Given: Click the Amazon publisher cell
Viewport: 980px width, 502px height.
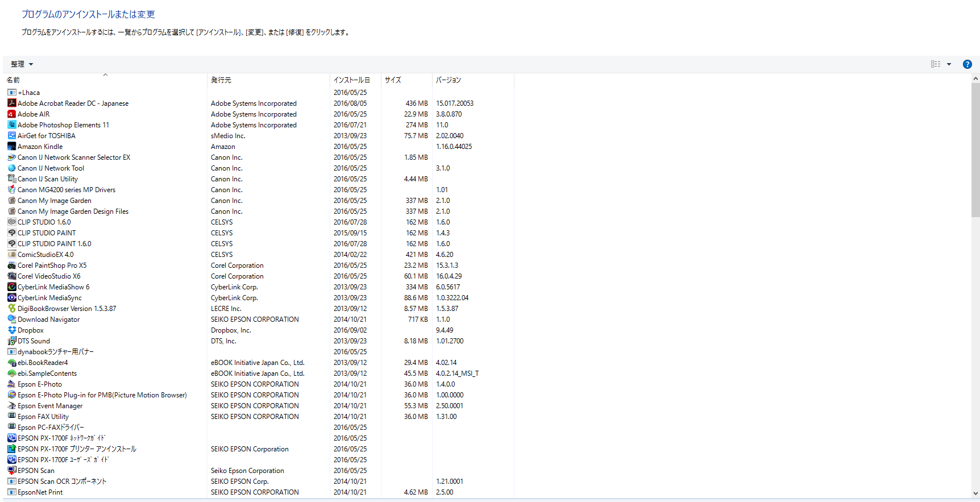Looking at the screenshot, I should 223,147.
